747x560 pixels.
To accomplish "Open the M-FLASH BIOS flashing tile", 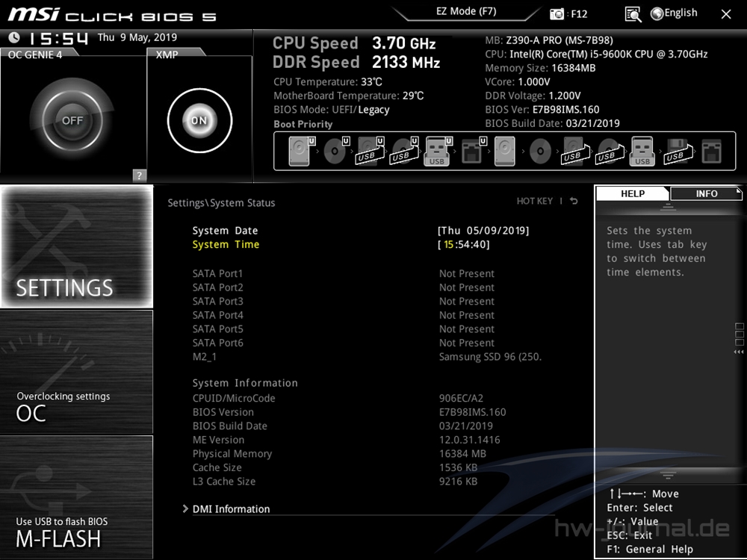I will (77, 497).
